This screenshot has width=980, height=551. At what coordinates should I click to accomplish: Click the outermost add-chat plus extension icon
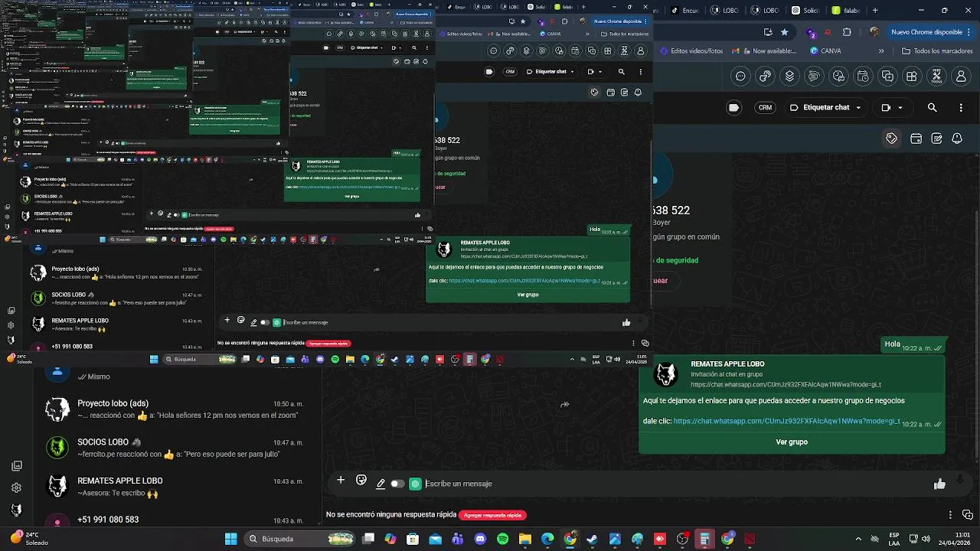pyautogui.click(x=887, y=77)
